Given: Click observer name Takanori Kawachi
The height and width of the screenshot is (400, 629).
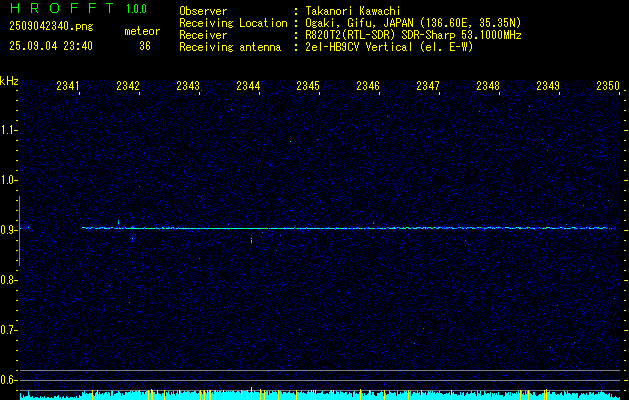Looking at the screenshot, I should pos(353,11).
